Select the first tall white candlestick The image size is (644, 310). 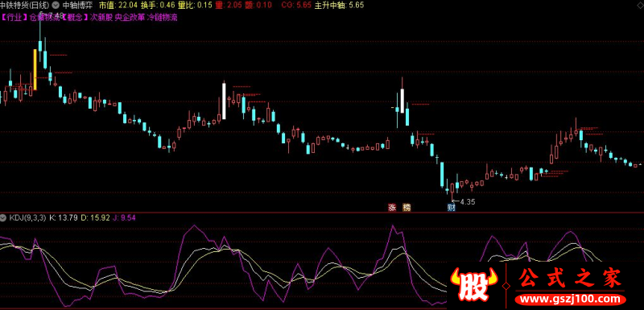pyautogui.click(x=224, y=101)
